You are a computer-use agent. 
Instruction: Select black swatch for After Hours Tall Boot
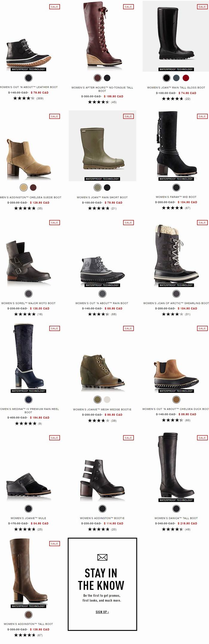(107, 78)
